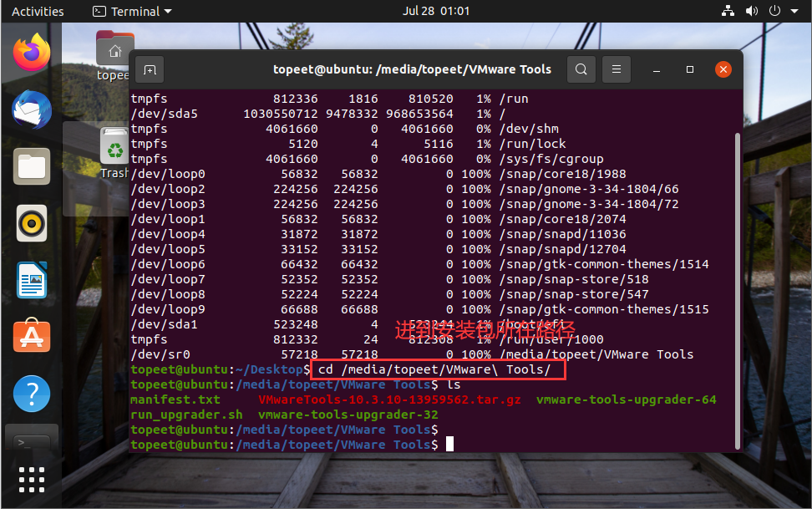The height and width of the screenshot is (509, 812).
Task: Minimize the terminal window
Action: point(657,69)
